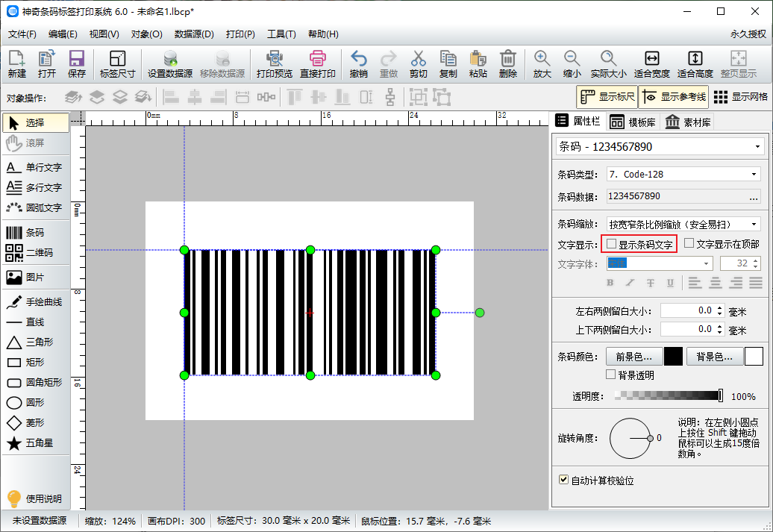Open 使用说明 help with the lightbulb
The image size is (773, 532).
(36, 499)
